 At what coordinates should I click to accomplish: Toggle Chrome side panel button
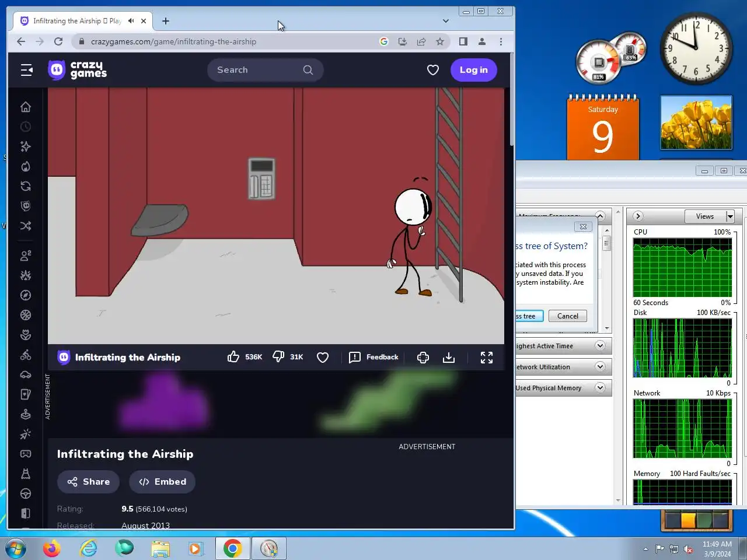pyautogui.click(x=463, y=41)
